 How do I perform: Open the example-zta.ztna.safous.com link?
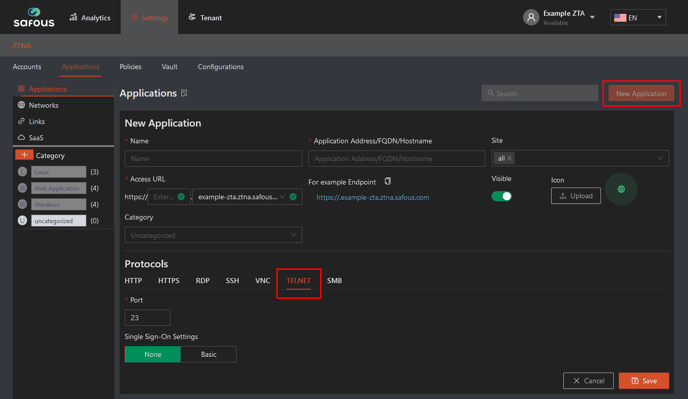(373, 198)
